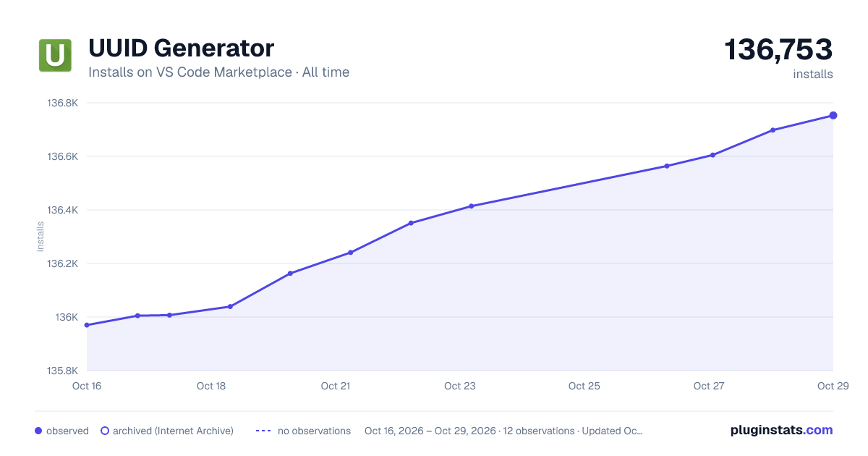The width and height of the screenshot is (868, 456).
Task: Click the data point between Oct 21 and Oct 23
Action: [411, 223]
